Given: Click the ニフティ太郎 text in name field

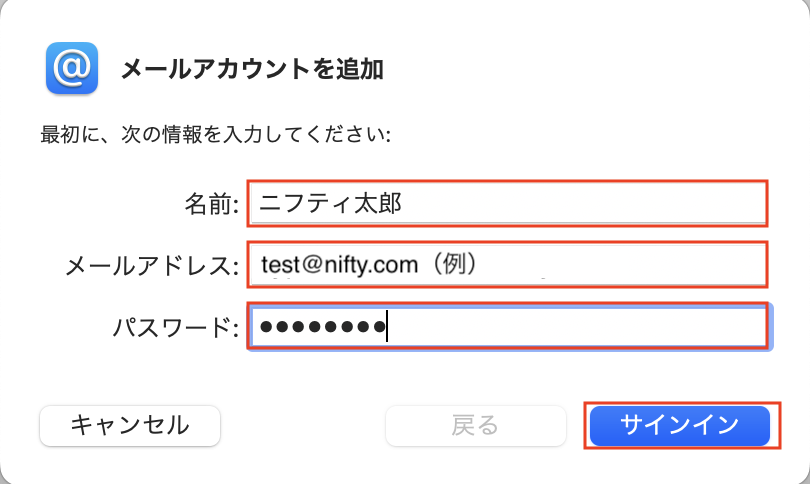Looking at the screenshot, I should point(336,204).
